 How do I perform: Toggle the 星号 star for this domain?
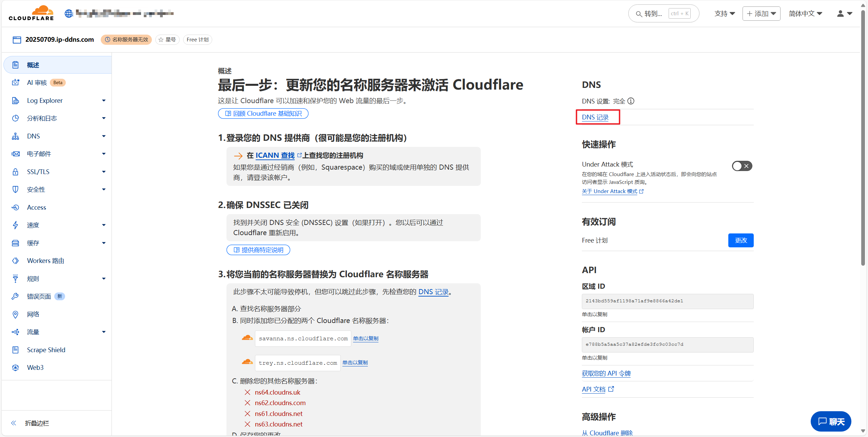(x=167, y=40)
